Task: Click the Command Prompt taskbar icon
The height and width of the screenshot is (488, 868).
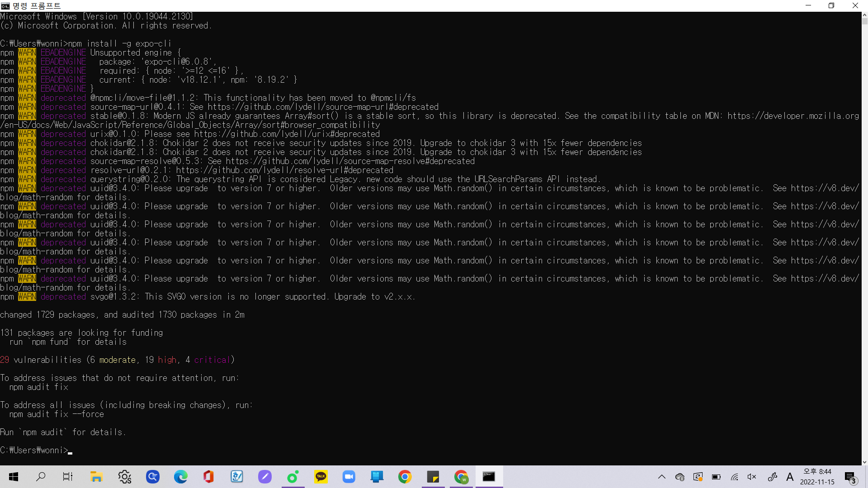Action: coord(489,477)
